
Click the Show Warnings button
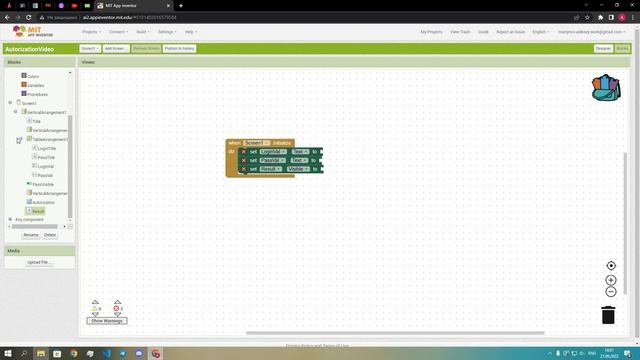(x=107, y=321)
